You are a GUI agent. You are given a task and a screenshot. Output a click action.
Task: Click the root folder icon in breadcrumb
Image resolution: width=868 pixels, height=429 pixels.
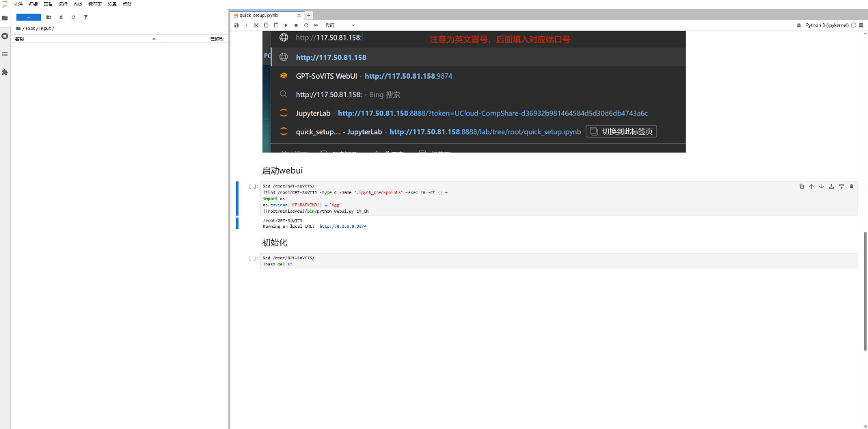18,29
